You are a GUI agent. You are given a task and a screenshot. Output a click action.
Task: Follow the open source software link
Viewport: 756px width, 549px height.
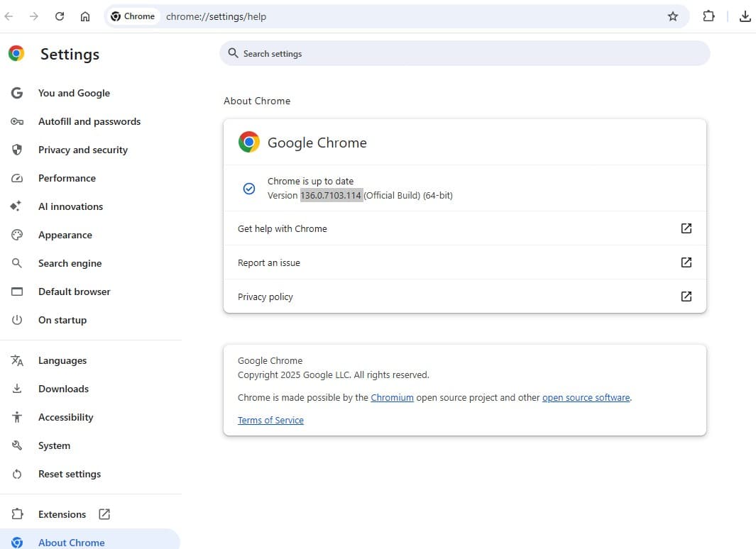click(x=586, y=398)
